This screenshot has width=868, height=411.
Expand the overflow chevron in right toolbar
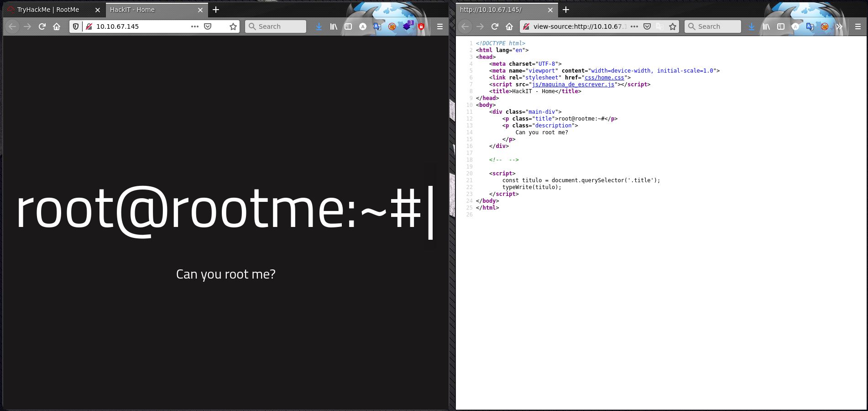(x=839, y=26)
